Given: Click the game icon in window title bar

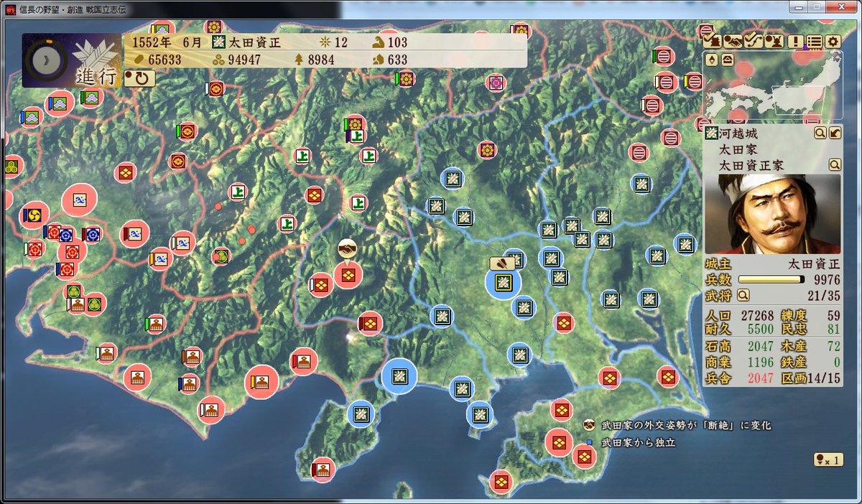Looking at the screenshot, I should point(11,9).
